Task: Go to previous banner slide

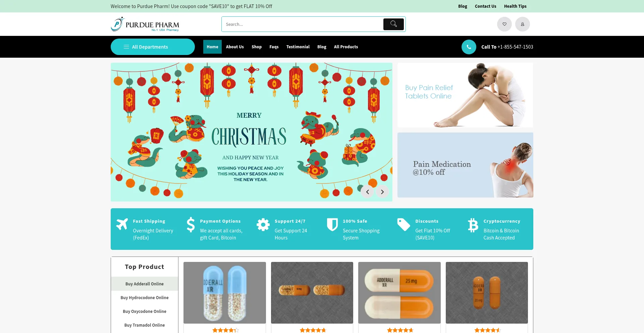Action: [x=367, y=192]
